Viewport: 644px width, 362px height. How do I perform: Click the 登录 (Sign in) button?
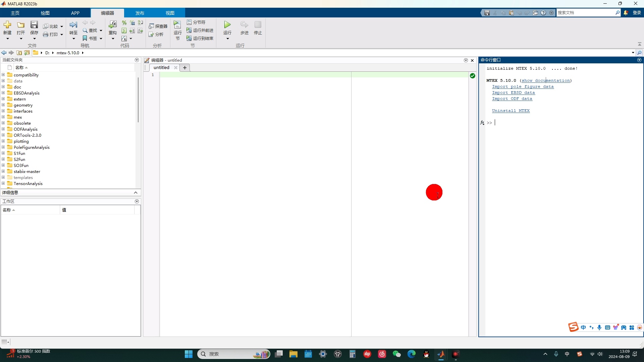(637, 13)
